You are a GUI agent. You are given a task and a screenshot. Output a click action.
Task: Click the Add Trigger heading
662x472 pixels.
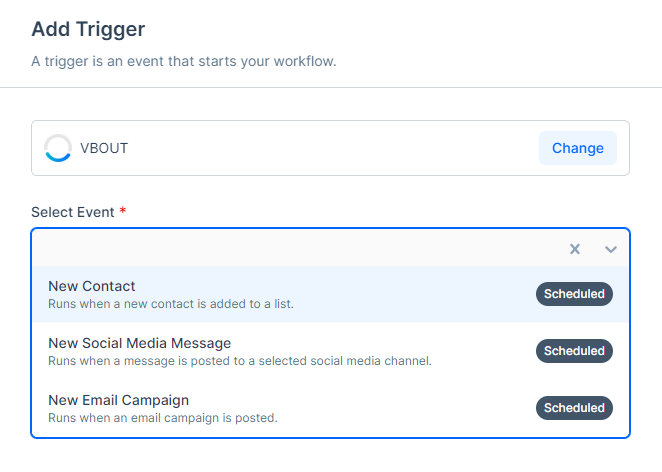pos(88,29)
